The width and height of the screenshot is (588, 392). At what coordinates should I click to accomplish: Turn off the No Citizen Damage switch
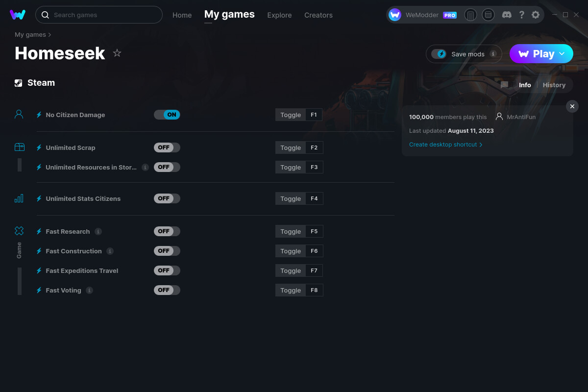(x=167, y=114)
